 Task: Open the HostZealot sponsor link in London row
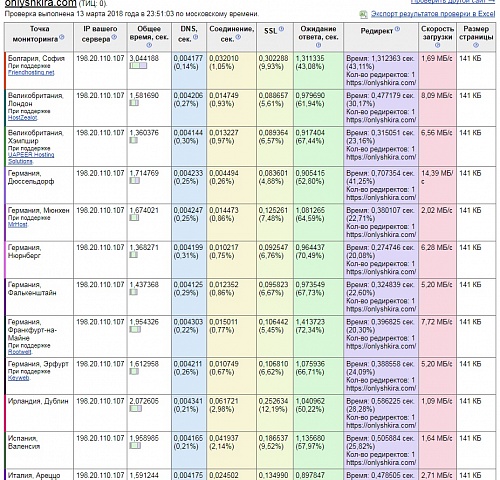tap(22, 118)
